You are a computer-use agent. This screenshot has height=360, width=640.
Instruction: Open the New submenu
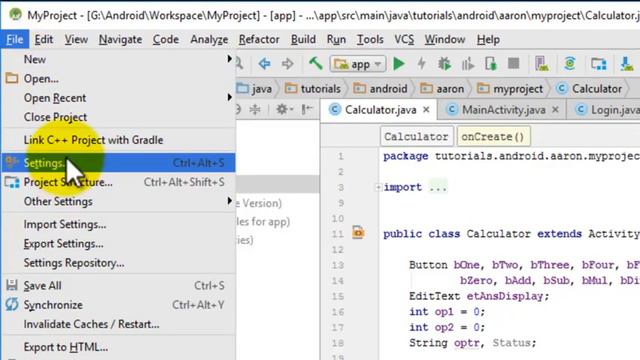coord(118,60)
